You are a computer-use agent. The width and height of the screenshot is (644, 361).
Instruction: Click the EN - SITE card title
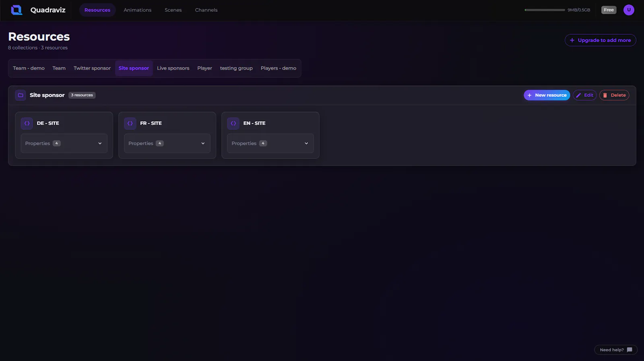[x=254, y=123]
